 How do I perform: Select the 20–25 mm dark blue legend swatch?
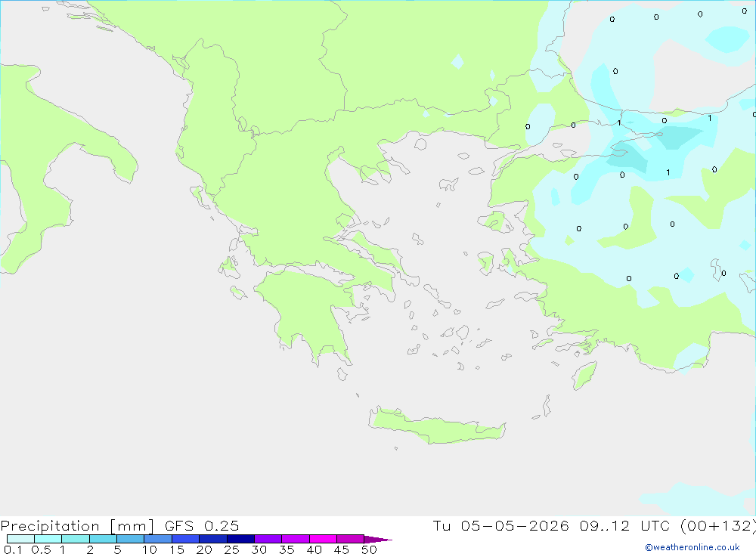[x=213, y=539]
